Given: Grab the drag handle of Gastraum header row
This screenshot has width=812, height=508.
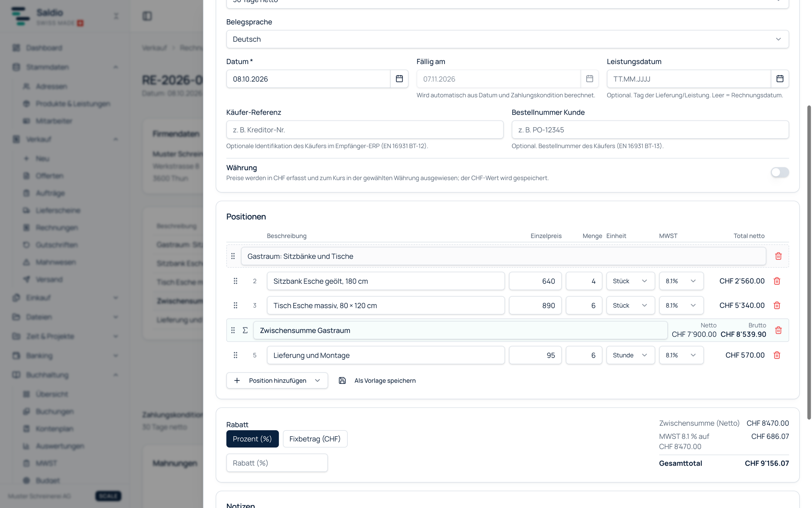Looking at the screenshot, I should 233,256.
